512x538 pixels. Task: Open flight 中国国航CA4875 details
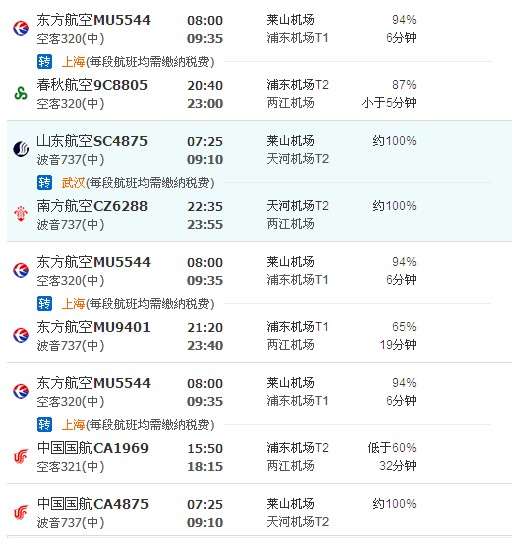click(93, 504)
